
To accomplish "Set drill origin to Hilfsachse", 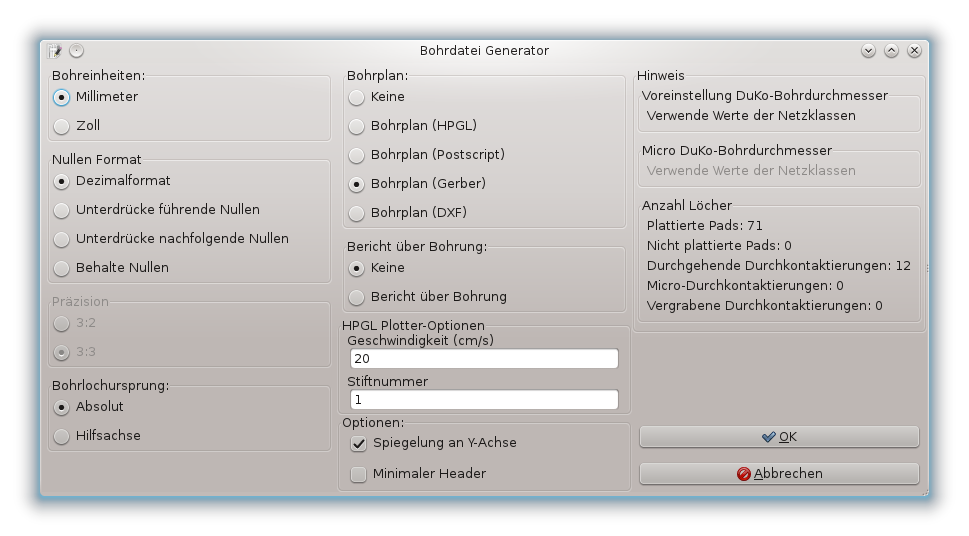I will click(97, 436).
